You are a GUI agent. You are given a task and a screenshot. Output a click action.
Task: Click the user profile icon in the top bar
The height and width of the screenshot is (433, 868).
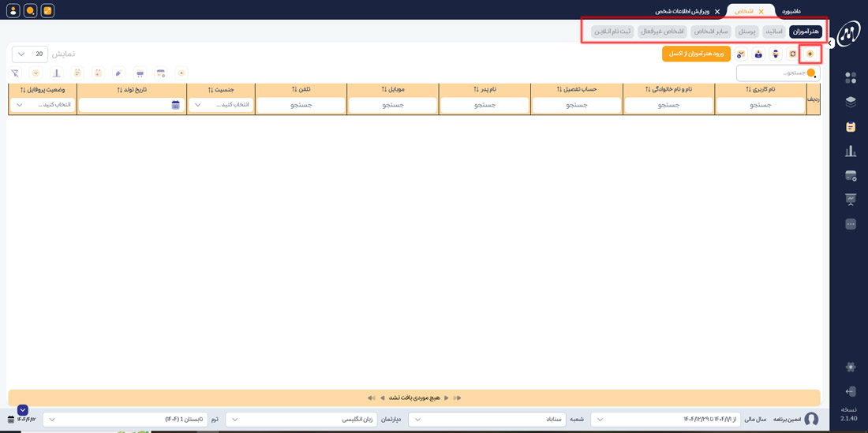point(13,11)
